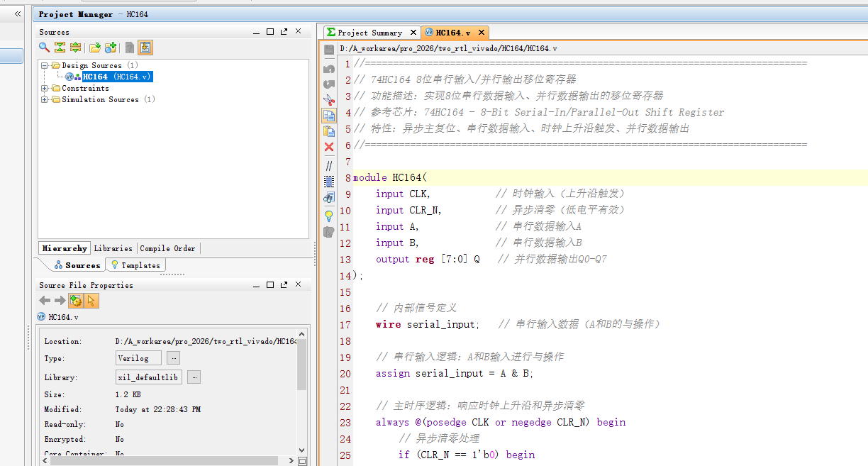Switch to the Project Summary tab

coord(369,33)
